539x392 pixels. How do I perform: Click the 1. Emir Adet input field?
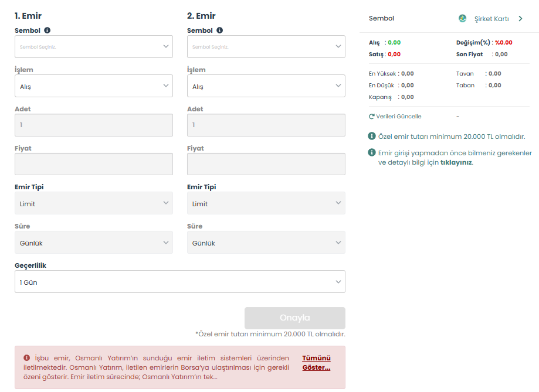(x=94, y=125)
